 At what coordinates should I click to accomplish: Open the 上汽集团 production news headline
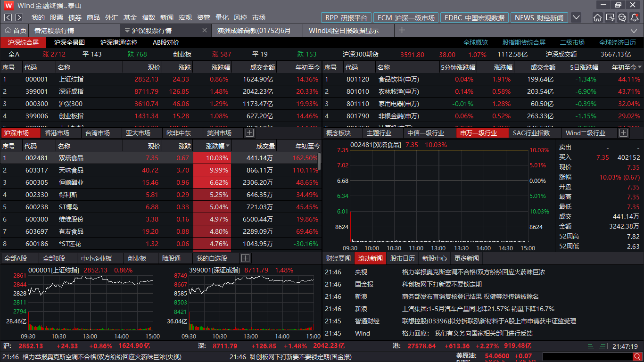pos(478,309)
